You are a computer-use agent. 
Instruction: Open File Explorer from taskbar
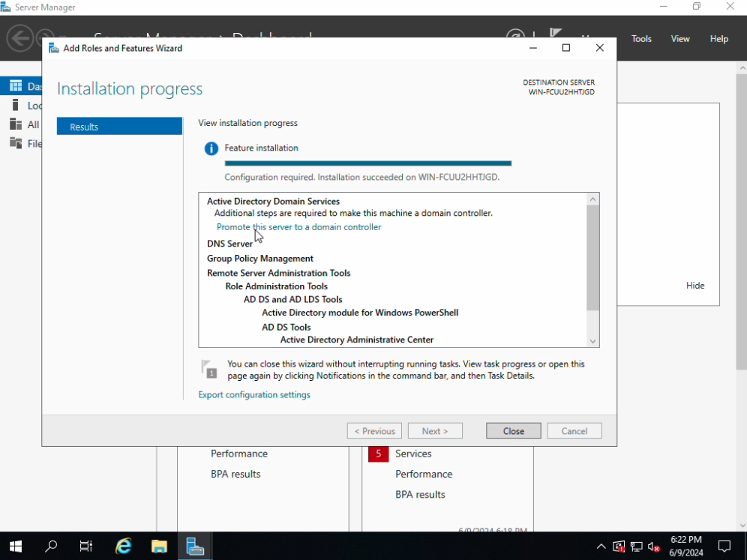pos(159,547)
